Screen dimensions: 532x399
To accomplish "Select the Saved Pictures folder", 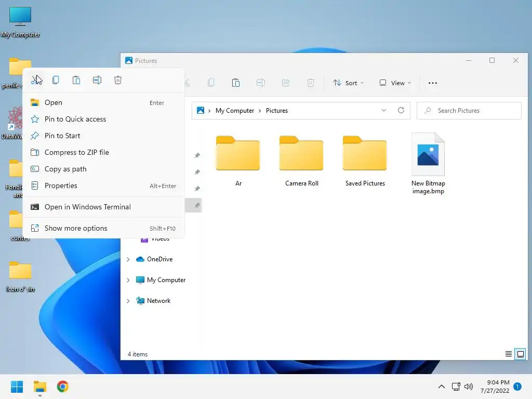I will [x=365, y=161].
